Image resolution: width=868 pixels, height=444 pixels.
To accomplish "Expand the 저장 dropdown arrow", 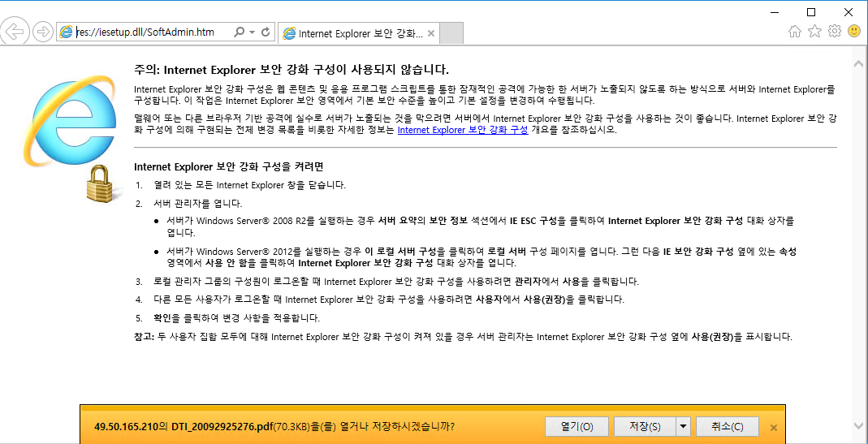I will tap(683, 427).
